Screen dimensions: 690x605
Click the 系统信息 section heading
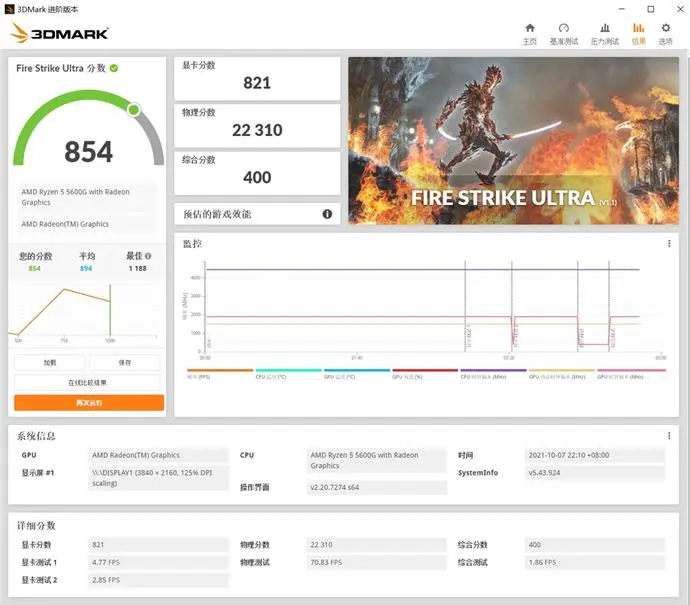point(36,436)
